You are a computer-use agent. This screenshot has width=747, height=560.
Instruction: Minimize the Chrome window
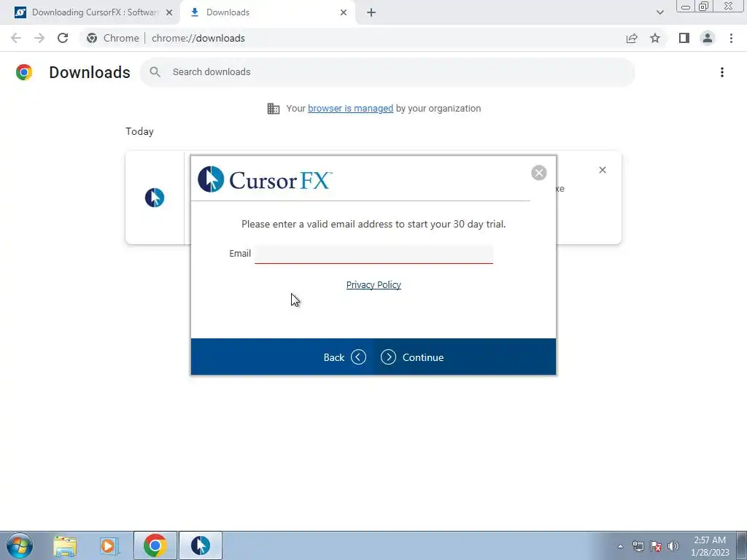pyautogui.click(x=686, y=7)
